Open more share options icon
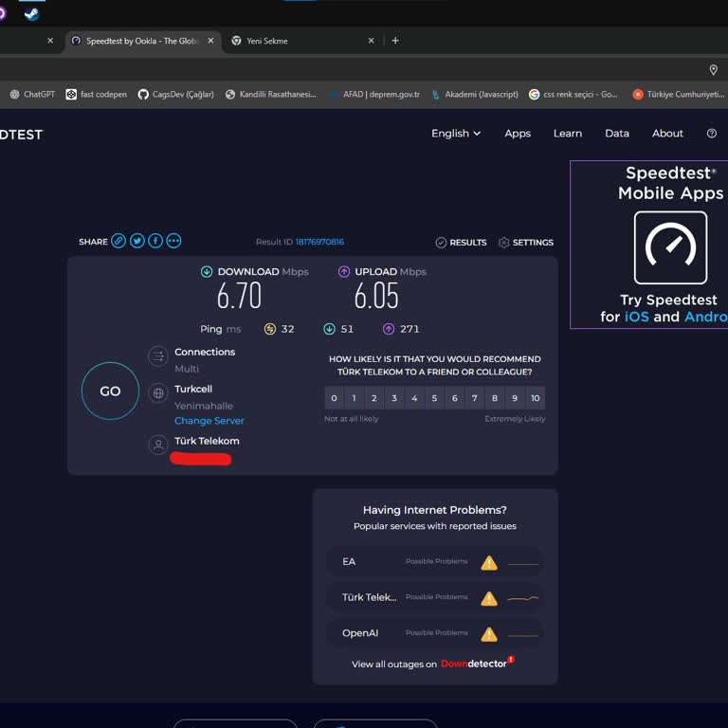Viewport: 728px width, 728px height. (x=173, y=241)
